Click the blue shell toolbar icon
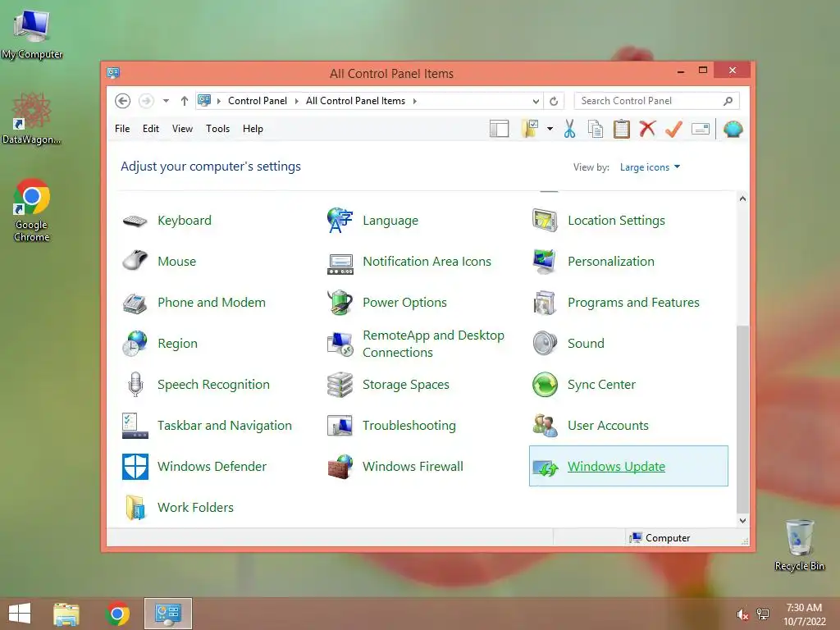The height and width of the screenshot is (630, 840). click(733, 129)
